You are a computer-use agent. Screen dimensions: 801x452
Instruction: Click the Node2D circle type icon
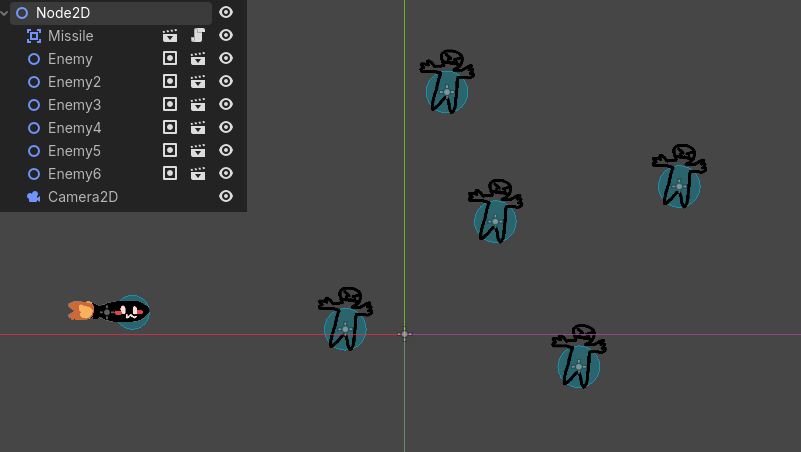pos(22,13)
